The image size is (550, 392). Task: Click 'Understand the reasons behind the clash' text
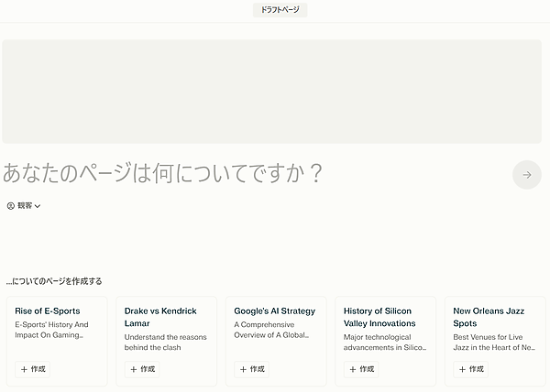[x=165, y=342]
